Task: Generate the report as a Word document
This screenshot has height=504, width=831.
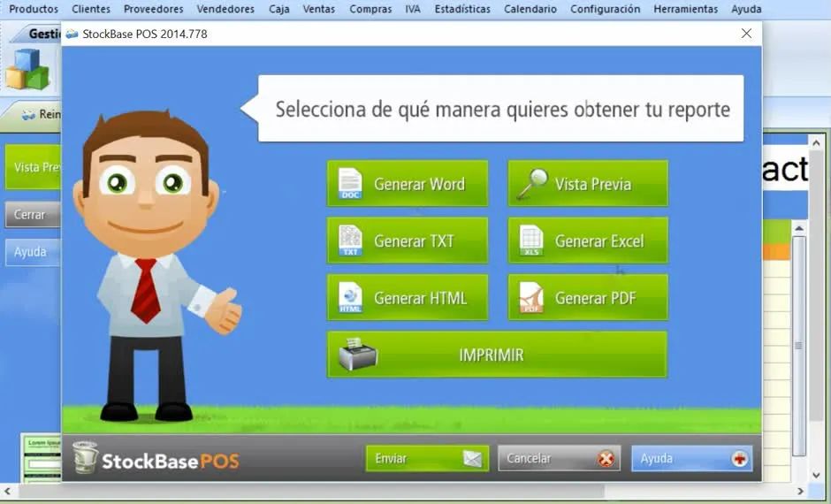Action: coord(407,183)
